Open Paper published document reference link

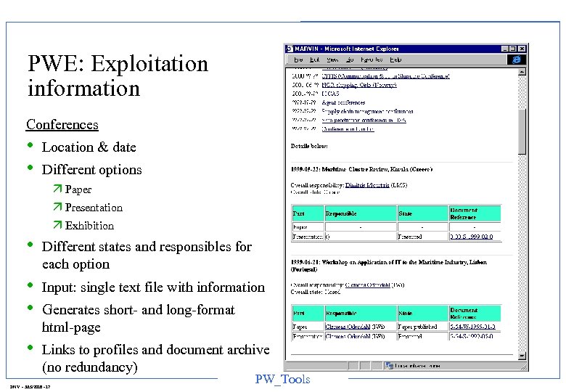[472, 327]
